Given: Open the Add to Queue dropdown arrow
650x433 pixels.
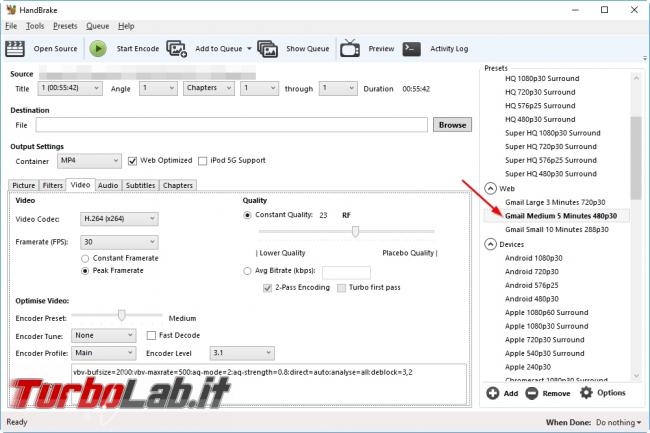Looking at the screenshot, I should (249, 49).
